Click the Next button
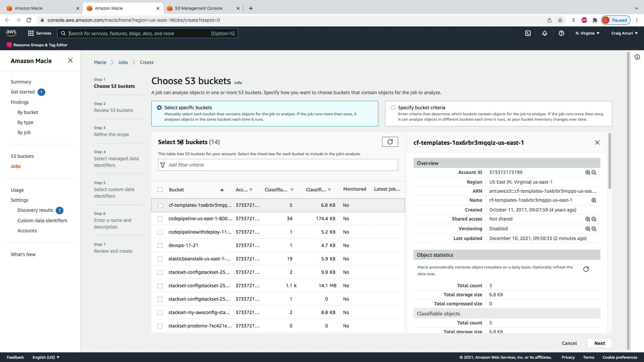The image size is (644, 362). [599, 343]
